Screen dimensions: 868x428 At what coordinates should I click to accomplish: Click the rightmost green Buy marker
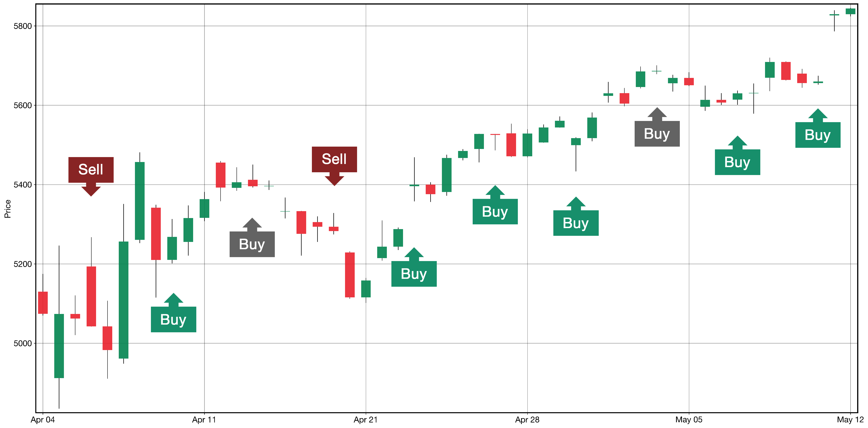point(818,134)
